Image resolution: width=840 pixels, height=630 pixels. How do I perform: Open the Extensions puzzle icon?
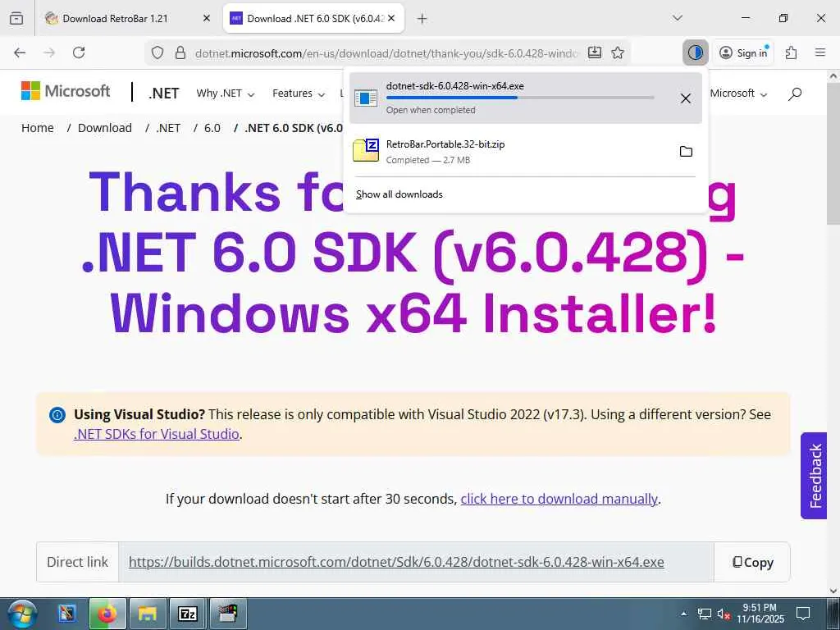(x=792, y=52)
